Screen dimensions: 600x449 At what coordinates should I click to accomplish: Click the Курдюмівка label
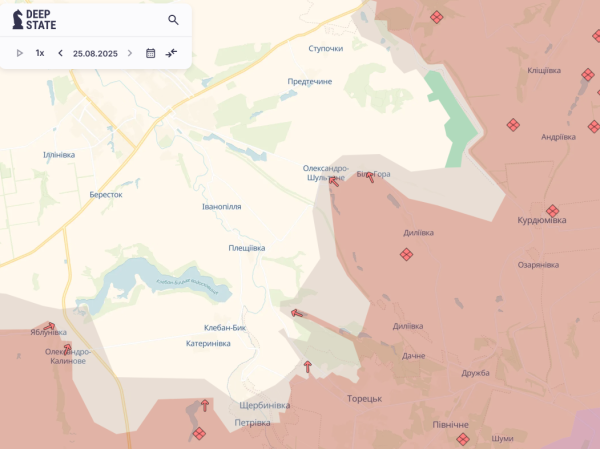pyautogui.click(x=542, y=220)
